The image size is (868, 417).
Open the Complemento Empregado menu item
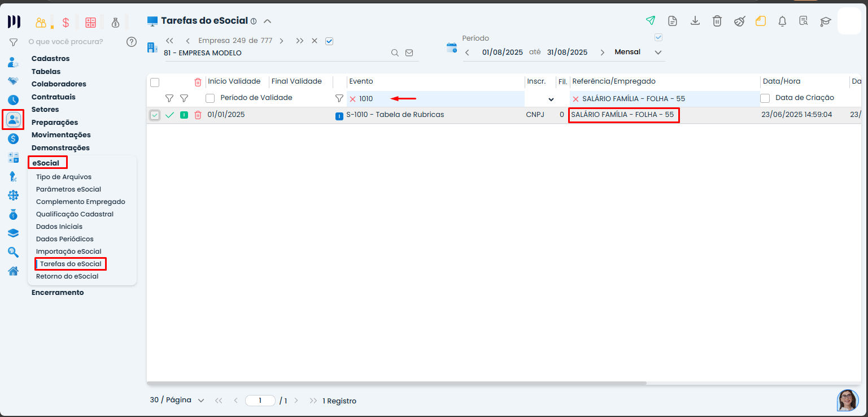point(81,202)
